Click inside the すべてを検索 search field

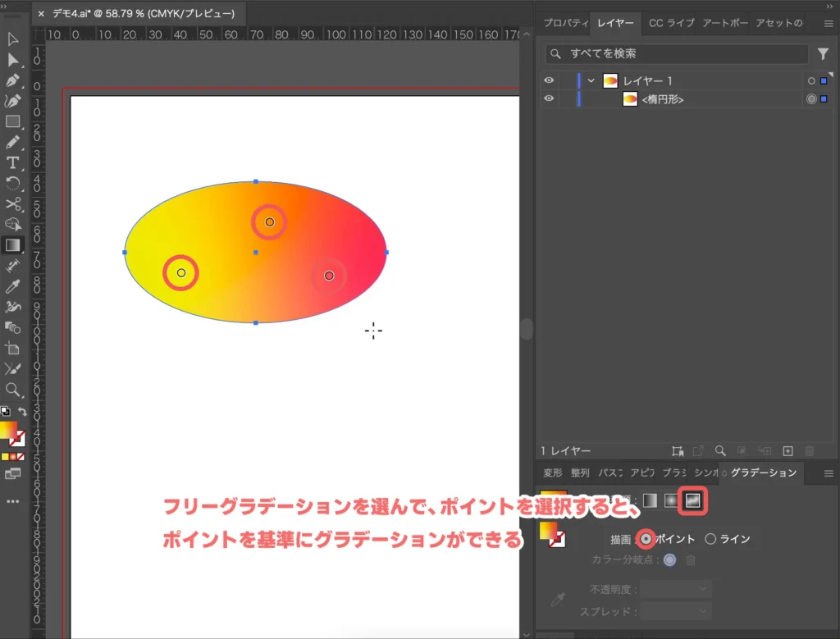pyautogui.click(x=673, y=54)
